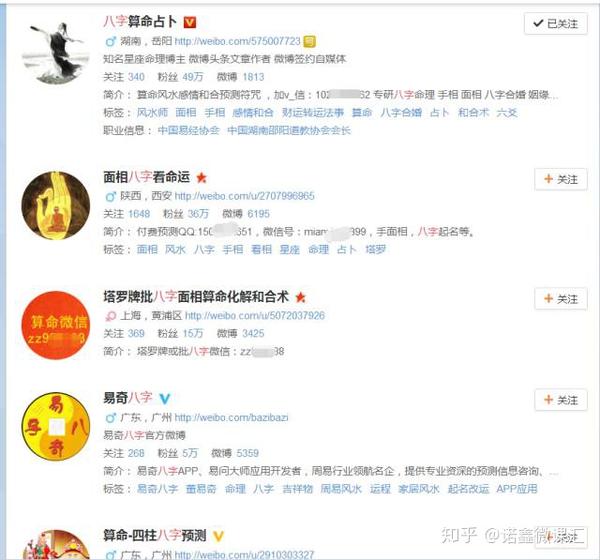Click the yellow membership badge after weibo.com/575007723
The image size is (600, 560).
click(x=310, y=41)
